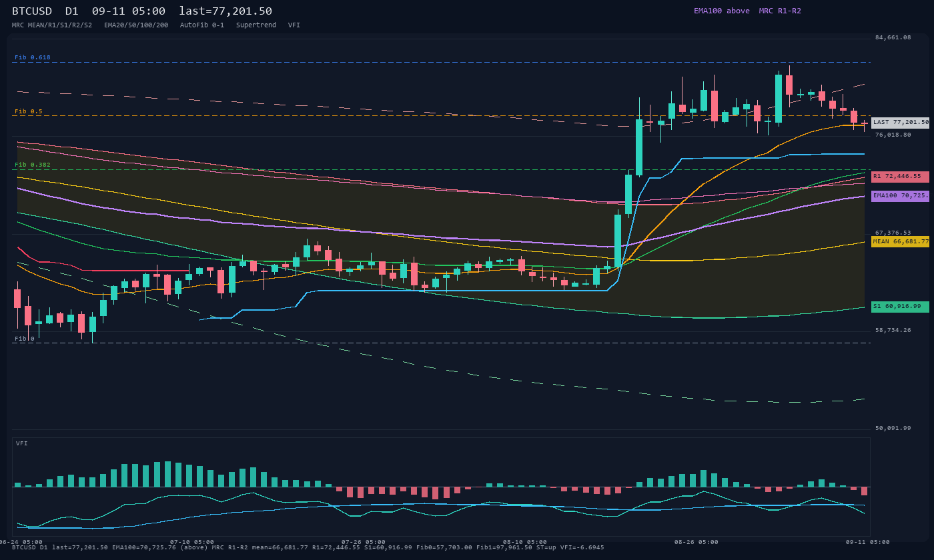The height and width of the screenshot is (560, 934).
Task: Select the MRC MEAN/R1/S1/R2/S2 indicator label
Action: [52, 25]
